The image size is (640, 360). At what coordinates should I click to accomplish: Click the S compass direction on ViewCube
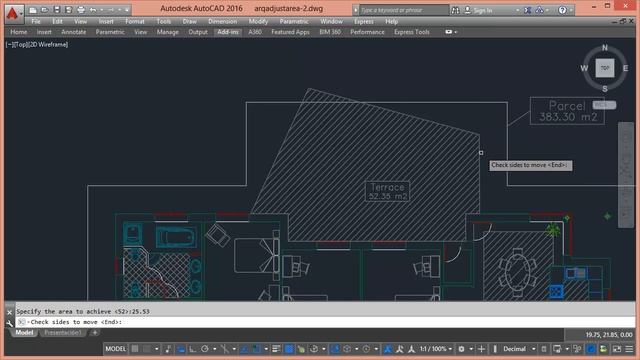click(x=604, y=89)
